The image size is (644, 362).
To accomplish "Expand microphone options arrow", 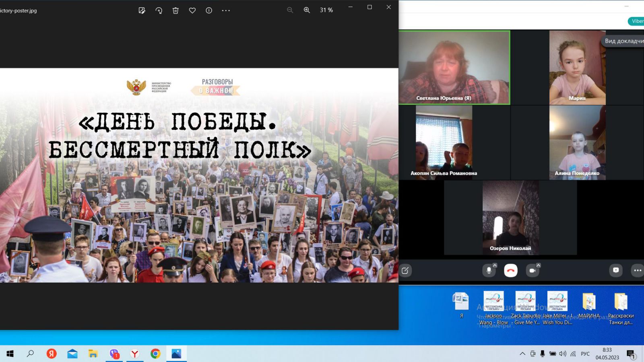I will [495, 265].
